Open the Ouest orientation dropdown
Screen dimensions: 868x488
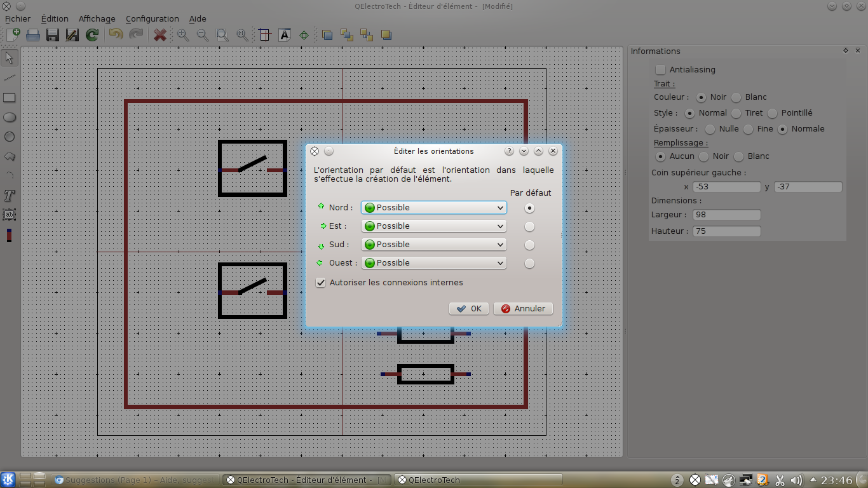[434, 263]
